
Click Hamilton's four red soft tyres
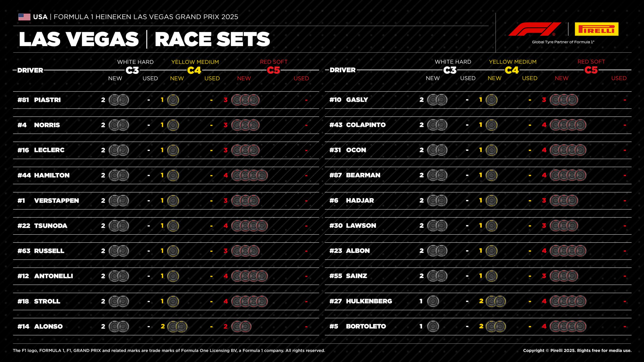249,175
